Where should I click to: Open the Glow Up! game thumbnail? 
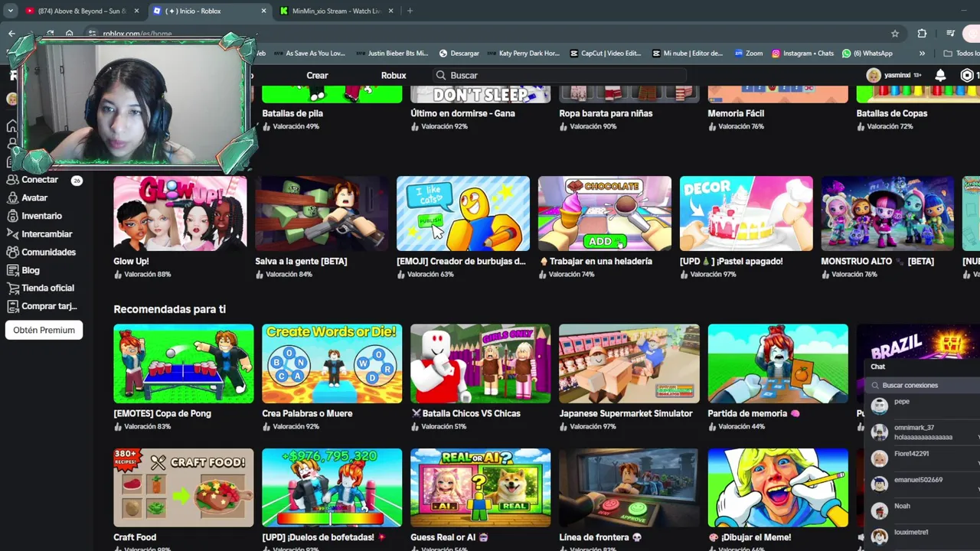180,214
